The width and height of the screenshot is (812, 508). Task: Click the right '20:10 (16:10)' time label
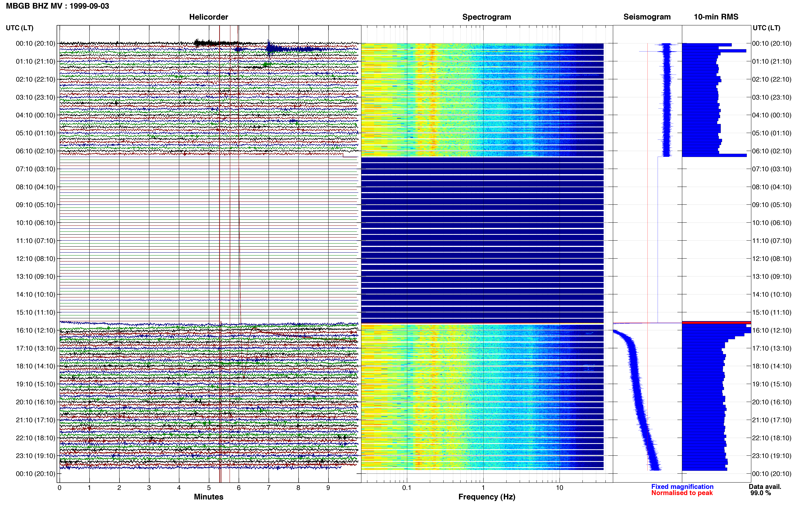click(772, 402)
